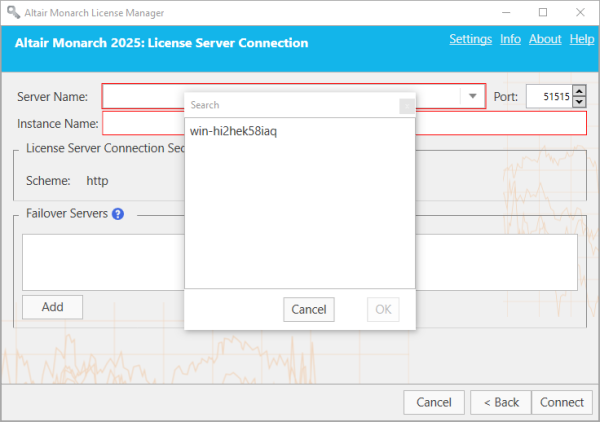Click the bottom Cancel button of the wizard
600x422 pixels.
pos(434,402)
